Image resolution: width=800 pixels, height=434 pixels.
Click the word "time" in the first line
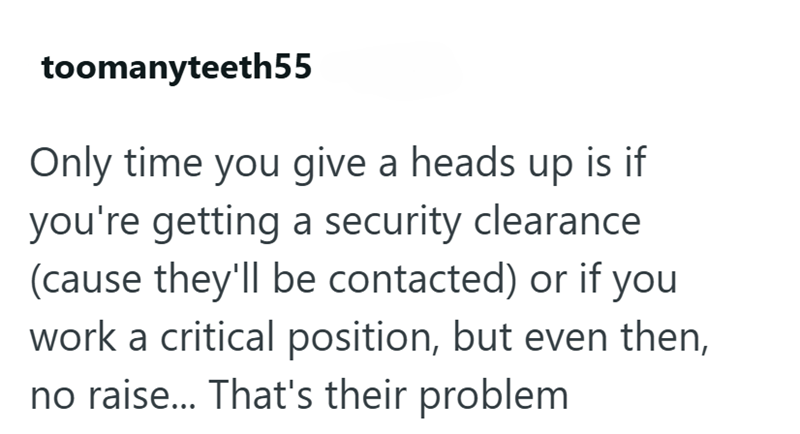(163, 163)
